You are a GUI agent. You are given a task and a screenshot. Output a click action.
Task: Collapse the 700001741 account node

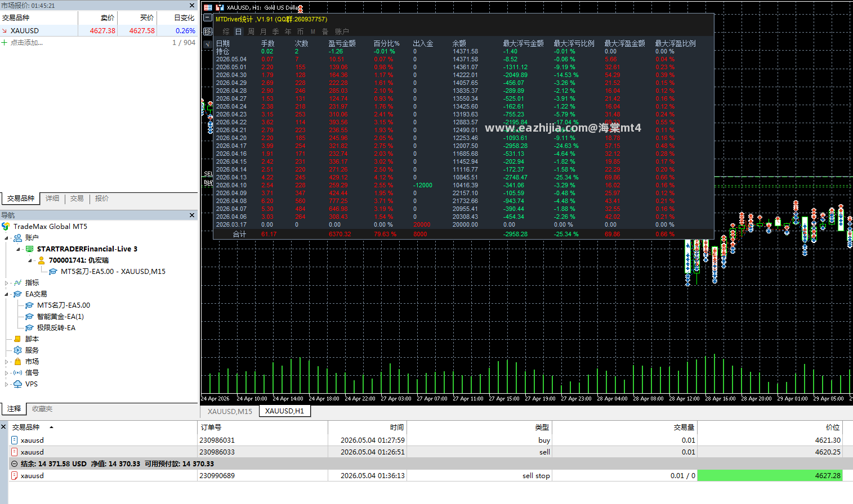pyautogui.click(x=30, y=260)
